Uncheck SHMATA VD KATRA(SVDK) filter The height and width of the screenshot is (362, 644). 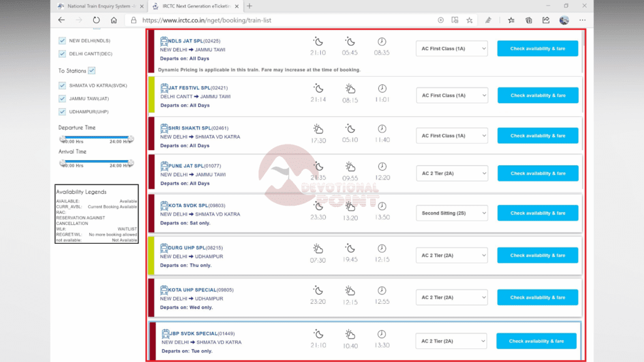coord(62,86)
